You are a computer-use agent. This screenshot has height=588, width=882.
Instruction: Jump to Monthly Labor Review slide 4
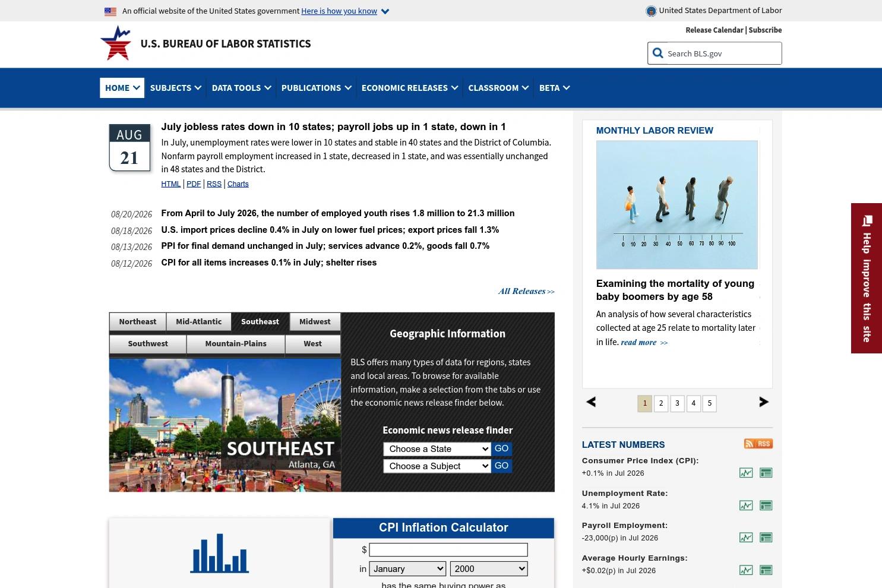coord(693,403)
